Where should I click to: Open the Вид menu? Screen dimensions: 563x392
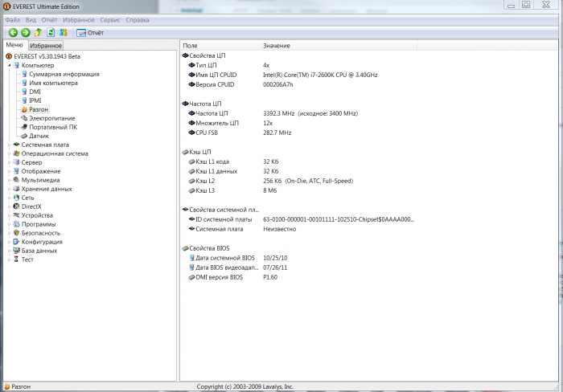[31, 20]
